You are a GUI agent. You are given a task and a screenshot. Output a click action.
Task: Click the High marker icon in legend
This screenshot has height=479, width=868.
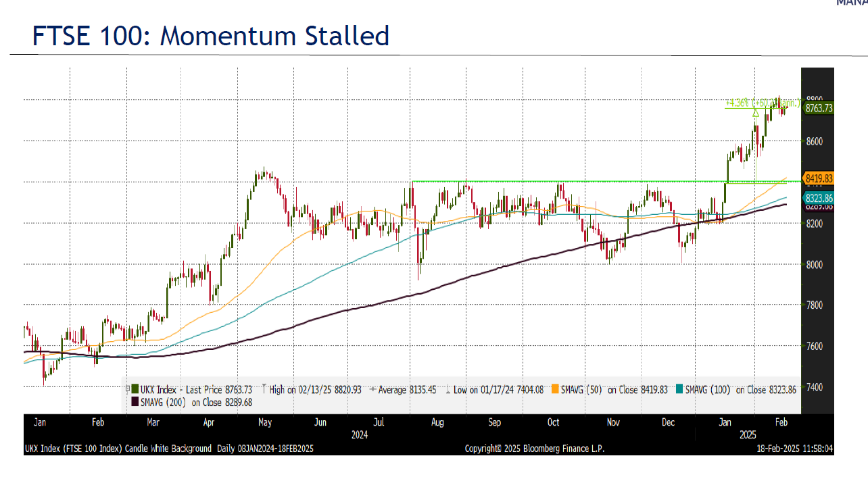[x=262, y=390]
